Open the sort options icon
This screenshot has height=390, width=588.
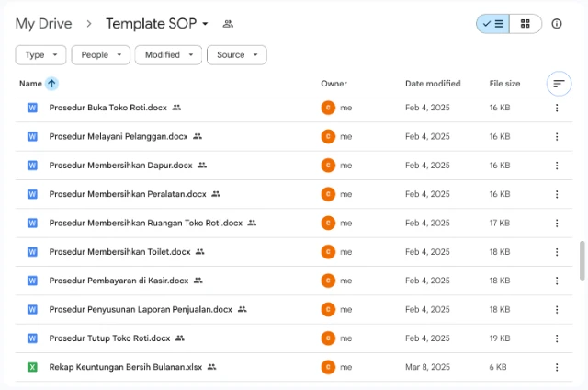tap(558, 84)
